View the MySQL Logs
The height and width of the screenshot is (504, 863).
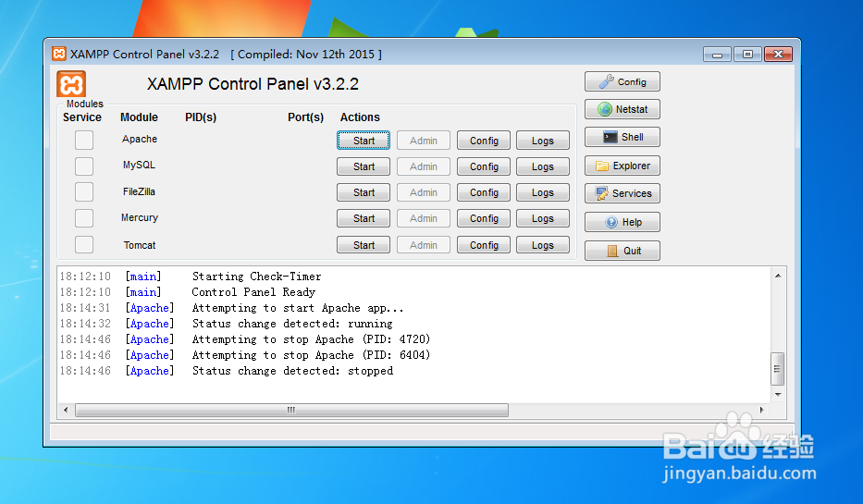tap(543, 166)
